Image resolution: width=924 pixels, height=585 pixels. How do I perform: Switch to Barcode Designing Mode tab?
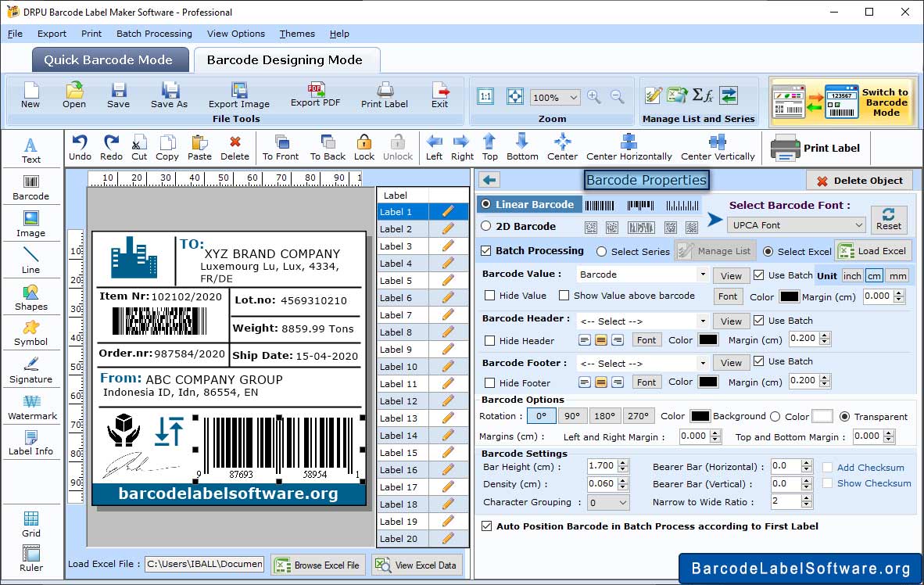pyautogui.click(x=286, y=60)
